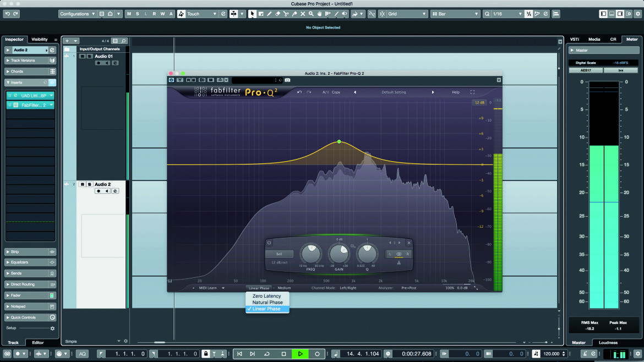Open the Configurations dropdown

(x=77, y=14)
